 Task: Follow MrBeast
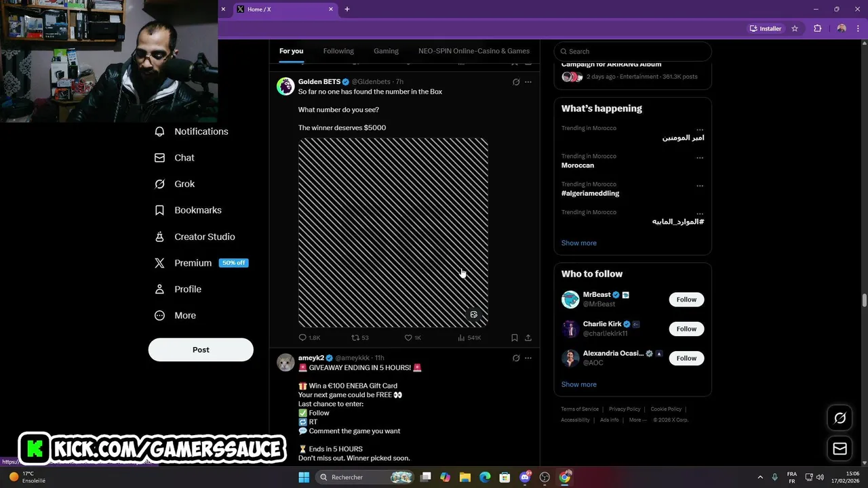[686, 300]
